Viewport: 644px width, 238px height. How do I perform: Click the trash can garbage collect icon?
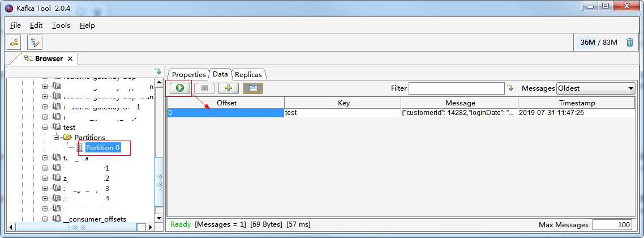630,42
